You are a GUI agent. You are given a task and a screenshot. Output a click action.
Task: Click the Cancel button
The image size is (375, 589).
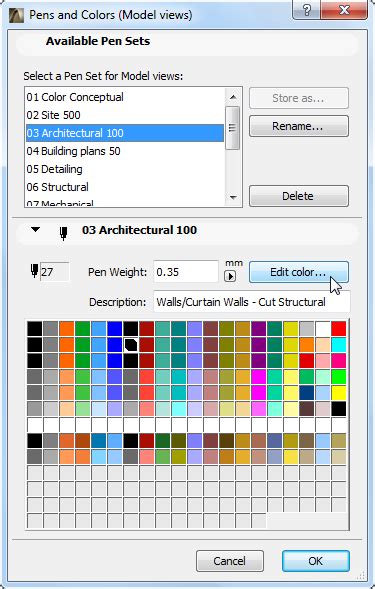(230, 561)
